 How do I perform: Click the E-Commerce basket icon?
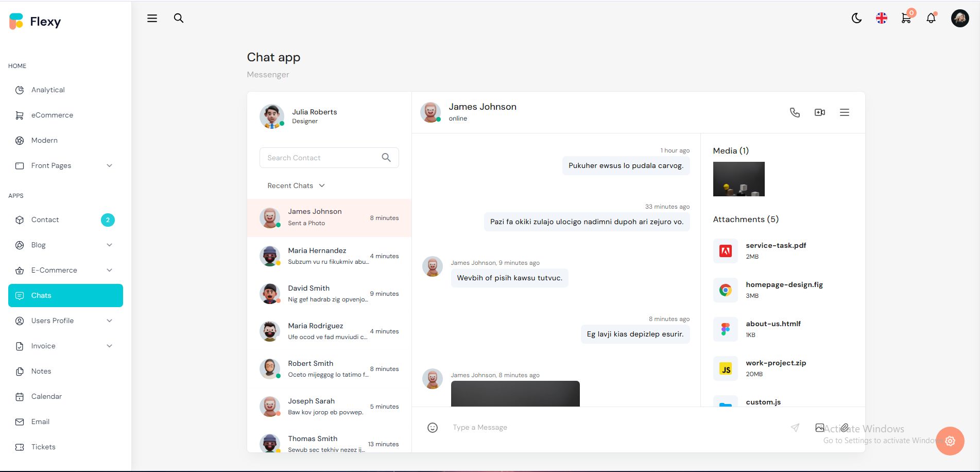[x=20, y=271]
